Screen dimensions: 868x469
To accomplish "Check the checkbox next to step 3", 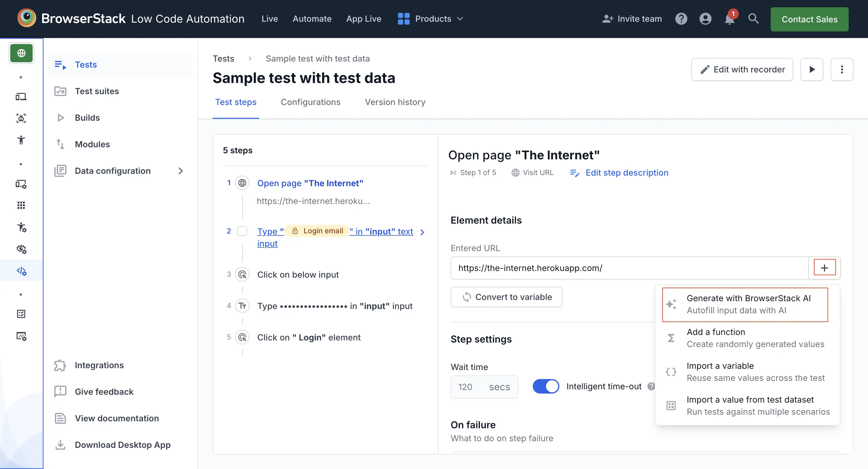I will click(x=242, y=274).
